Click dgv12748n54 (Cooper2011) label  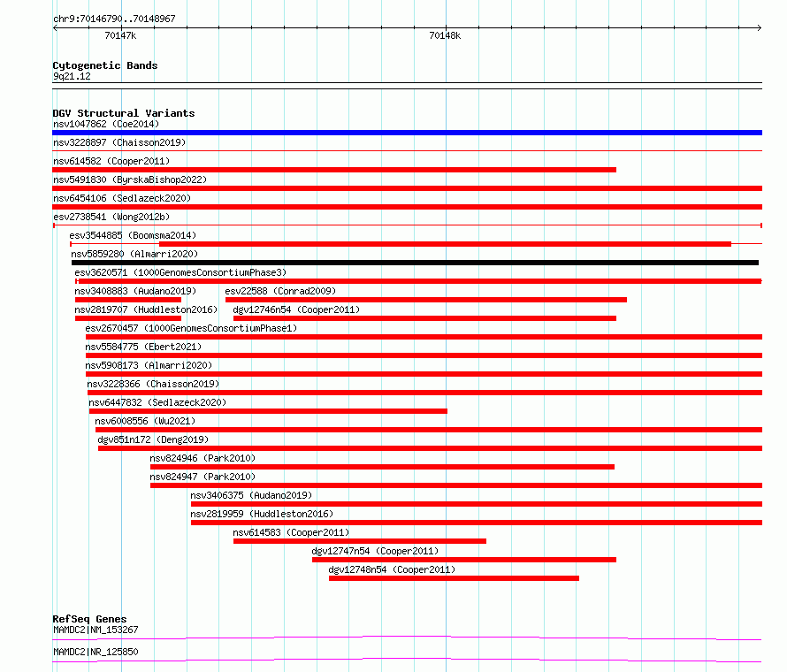tap(392, 569)
